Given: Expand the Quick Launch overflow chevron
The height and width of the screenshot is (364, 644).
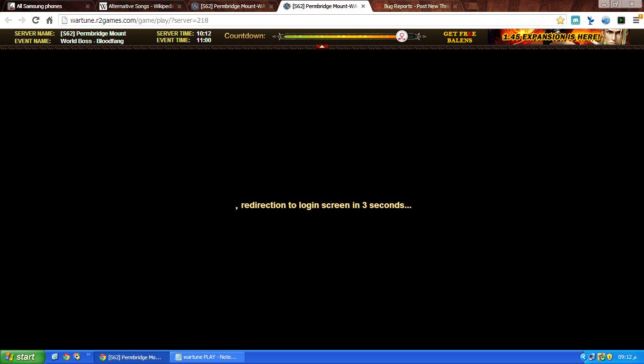Looking at the screenshot, I should [88, 355].
